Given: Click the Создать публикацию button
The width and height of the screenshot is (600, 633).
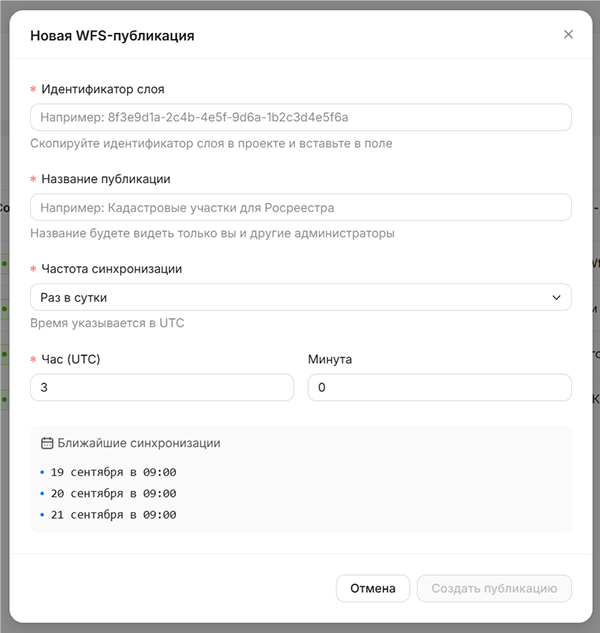Looking at the screenshot, I should 494,588.
